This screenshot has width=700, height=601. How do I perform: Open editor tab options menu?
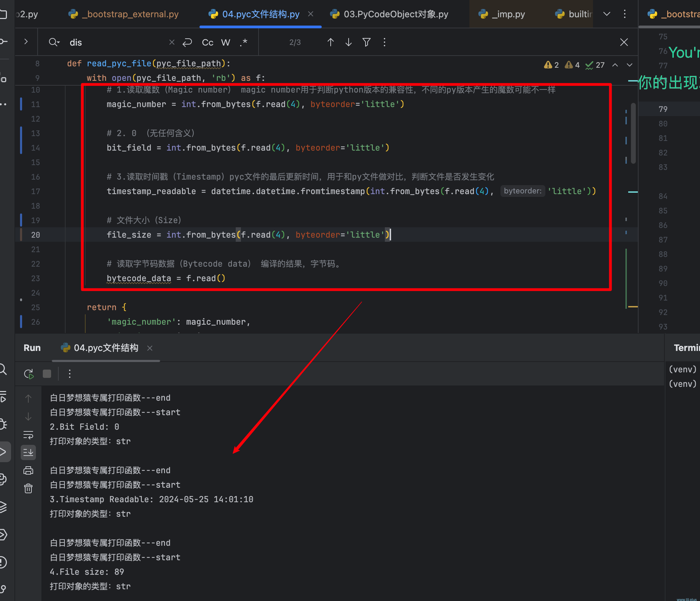click(x=625, y=14)
